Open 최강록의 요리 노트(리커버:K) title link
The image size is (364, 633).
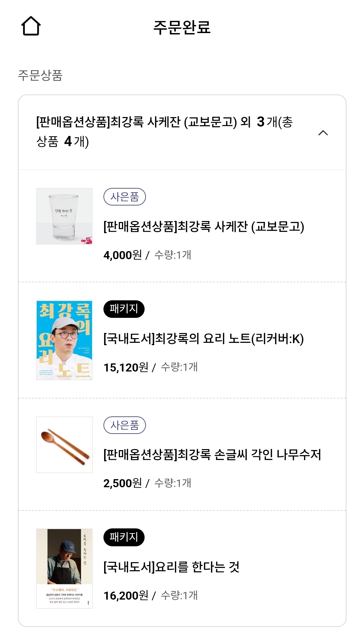click(x=204, y=338)
